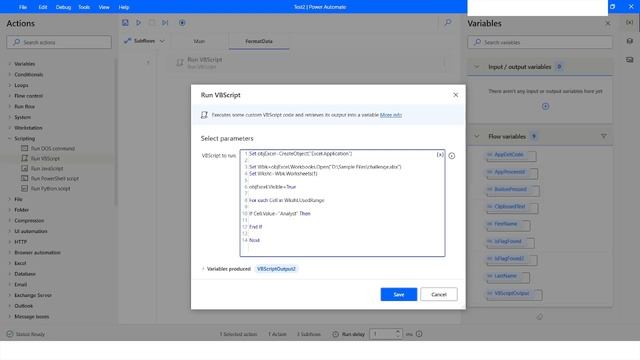Add an input or output variable plus icon
The image size is (640, 360).
pyautogui.click(x=545, y=106)
